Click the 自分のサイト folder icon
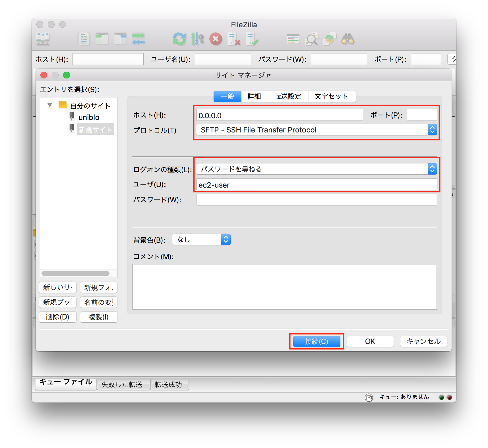Screen dimensions: 488x448 click(x=63, y=105)
